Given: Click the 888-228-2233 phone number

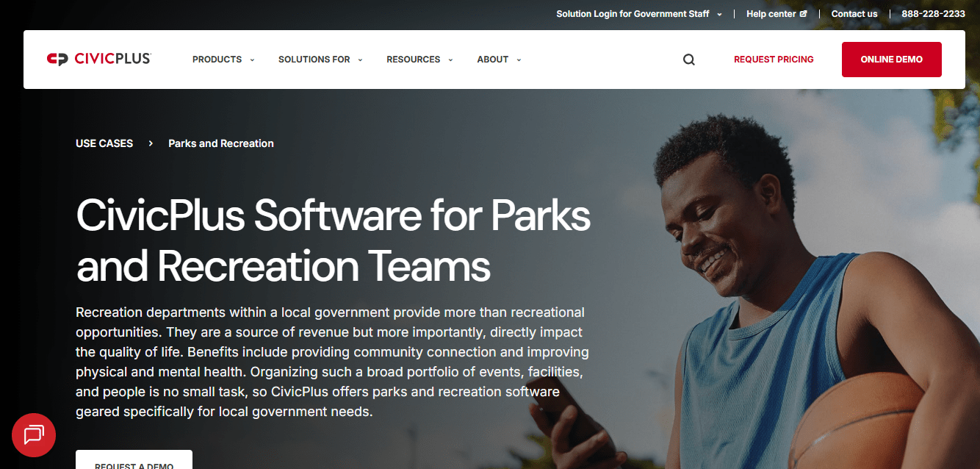Looking at the screenshot, I should pos(934,14).
